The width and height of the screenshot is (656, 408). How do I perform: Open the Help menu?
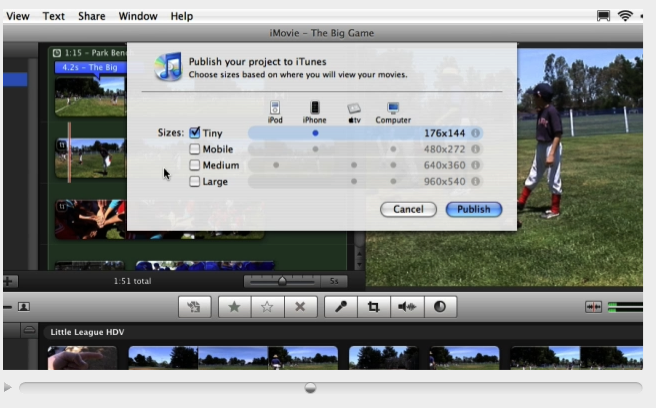tap(182, 16)
